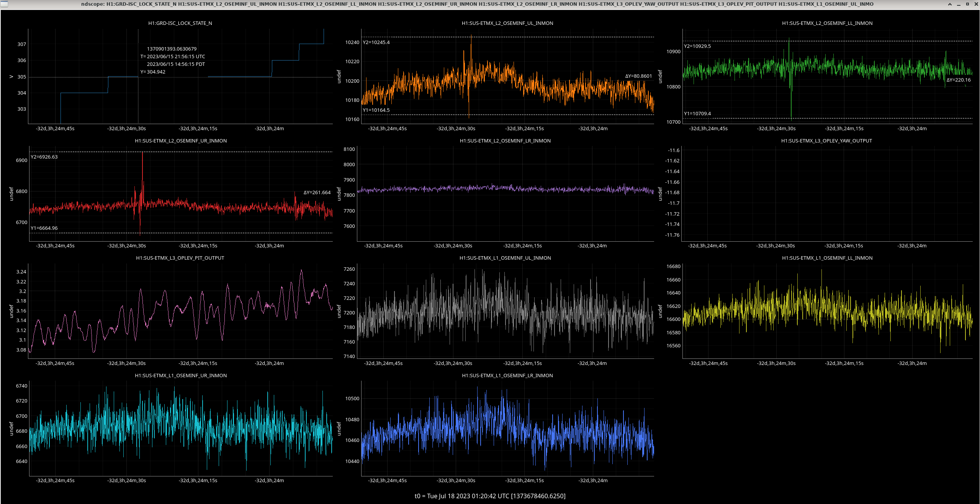Image resolution: width=980 pixels, height=504 pixels.
Task: Click the H1:SUS-ETMX_L2_OSEMINF_UL_INMON plot title
Action: pos(507,23)
